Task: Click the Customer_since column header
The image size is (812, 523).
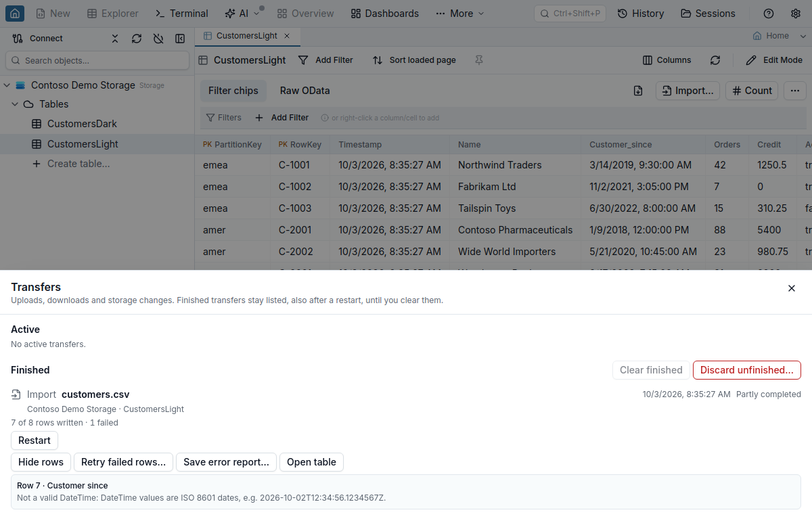Action: 644,145
